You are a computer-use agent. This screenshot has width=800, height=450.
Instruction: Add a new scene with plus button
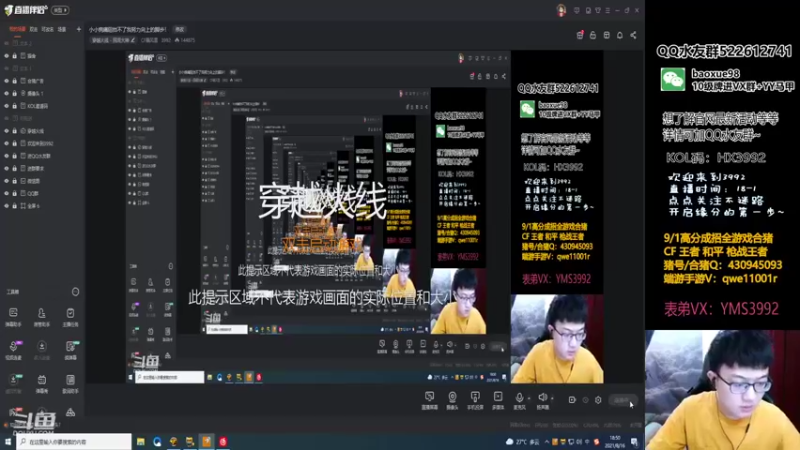point(79,30)
